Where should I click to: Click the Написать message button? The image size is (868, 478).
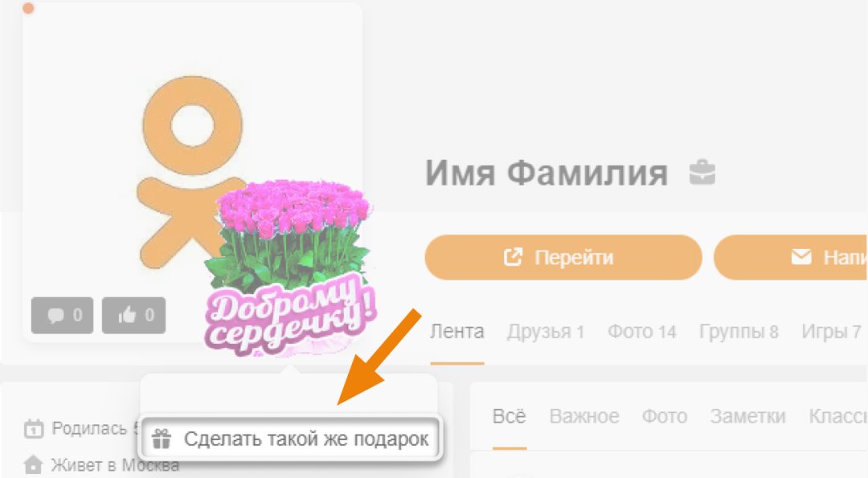[791, 257]
